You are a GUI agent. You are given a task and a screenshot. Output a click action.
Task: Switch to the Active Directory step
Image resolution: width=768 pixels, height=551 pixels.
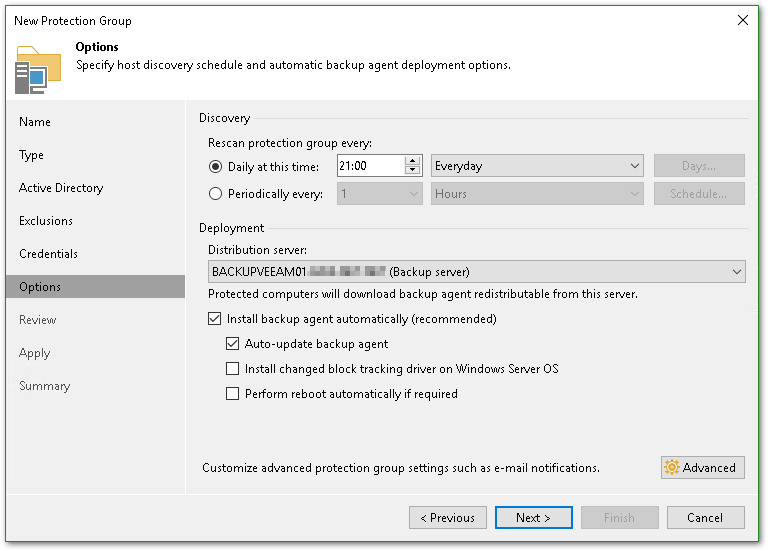61,188
